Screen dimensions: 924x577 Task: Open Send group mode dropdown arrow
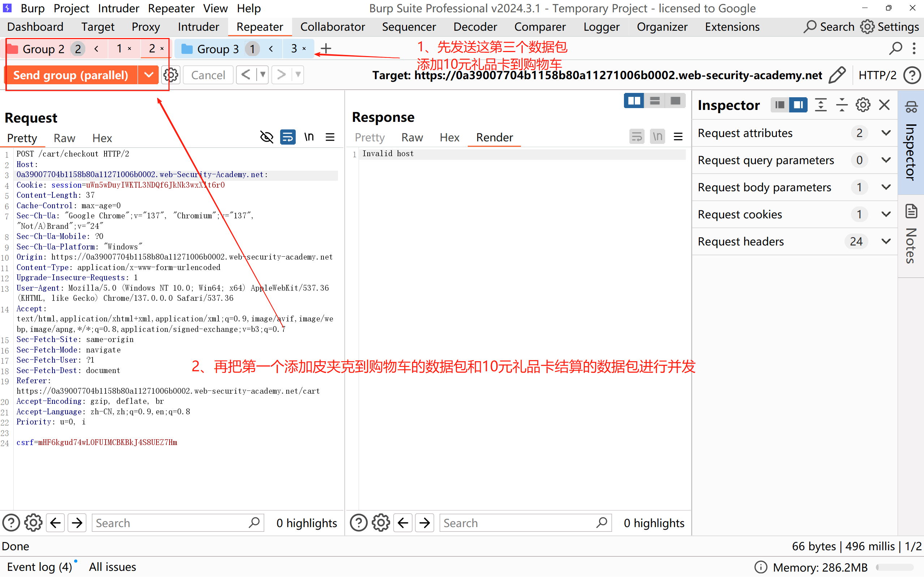point(149,75)
